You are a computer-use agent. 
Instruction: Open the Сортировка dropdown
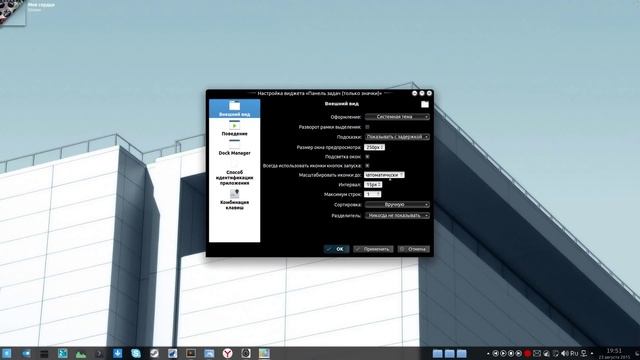[x=397, y=204]
